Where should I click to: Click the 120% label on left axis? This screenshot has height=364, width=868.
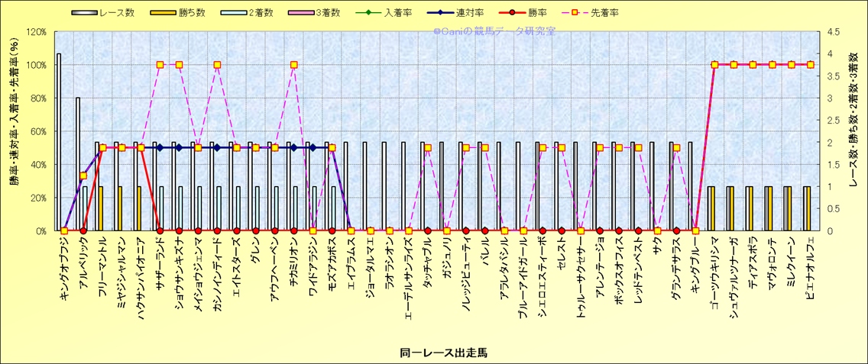[x=36, y=32]
